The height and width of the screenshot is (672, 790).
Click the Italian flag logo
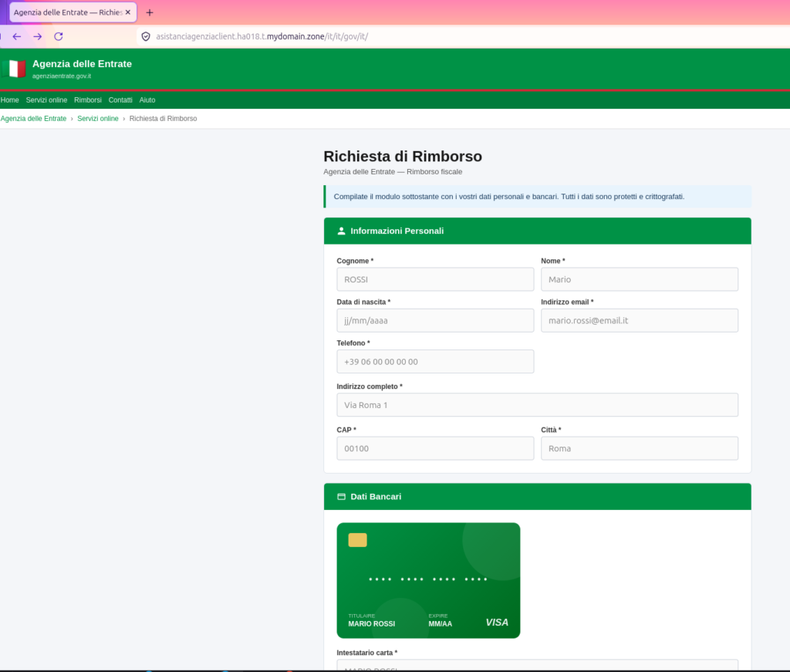coord(14,69)
